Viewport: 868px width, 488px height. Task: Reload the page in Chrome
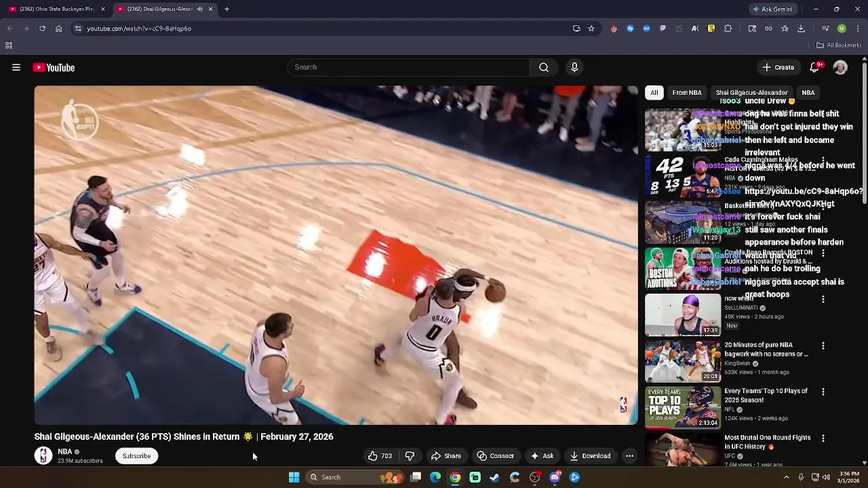coord(42,28)
